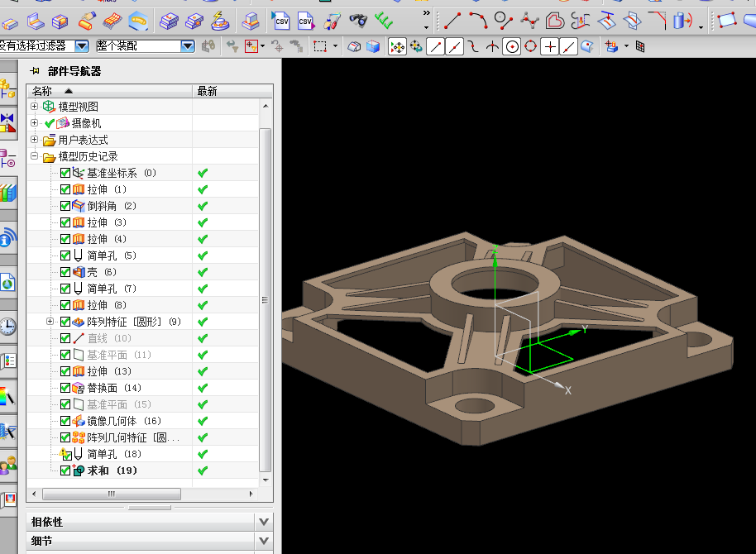The width and height of the screenshot is (756, 554).
Task: Click the binoculars find icon
Action: (x=358, y=20)
